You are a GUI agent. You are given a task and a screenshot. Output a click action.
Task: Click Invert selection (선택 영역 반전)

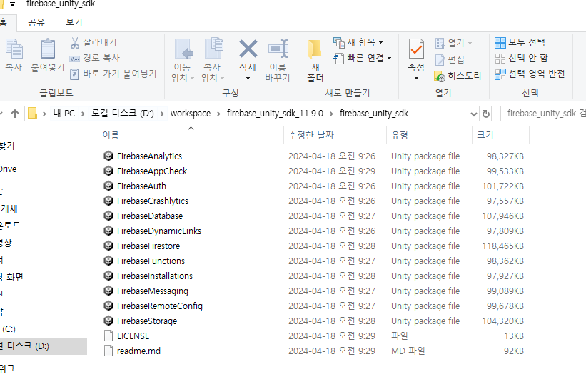click(530, 74)
